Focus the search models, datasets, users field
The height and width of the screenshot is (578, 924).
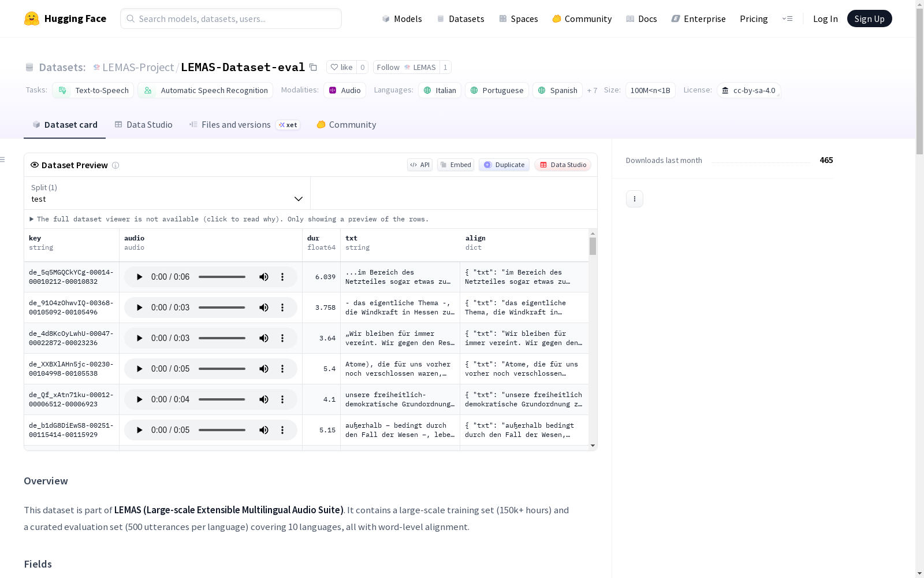[231, 18]
